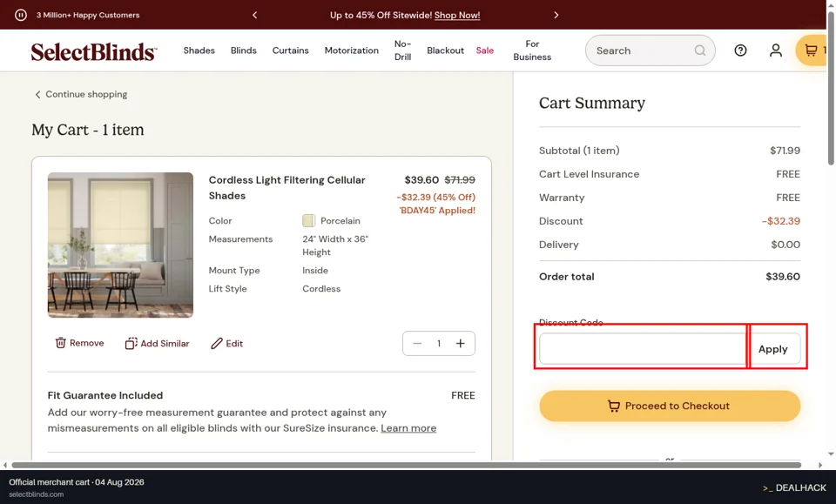The image size is (836, 504).
Task: Click the Porcelain color swatch
Action: pyautogui.click(x=308, y=220)
